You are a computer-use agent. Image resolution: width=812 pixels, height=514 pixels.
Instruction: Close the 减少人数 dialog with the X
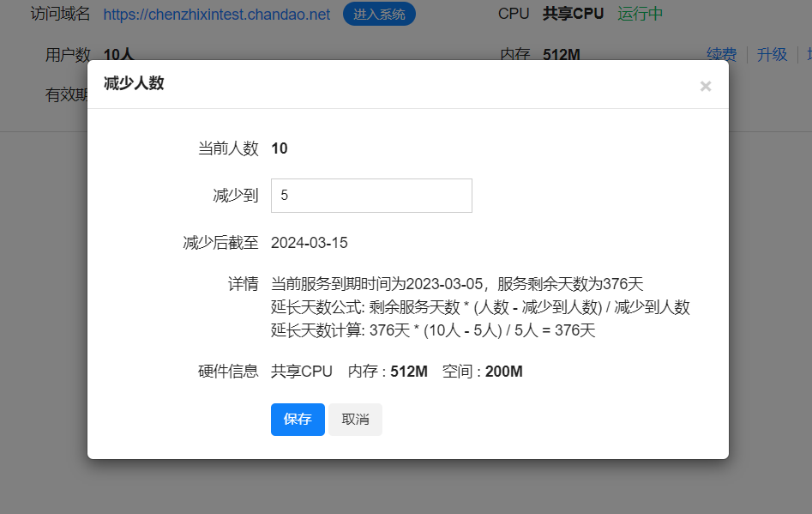[706, 86]
